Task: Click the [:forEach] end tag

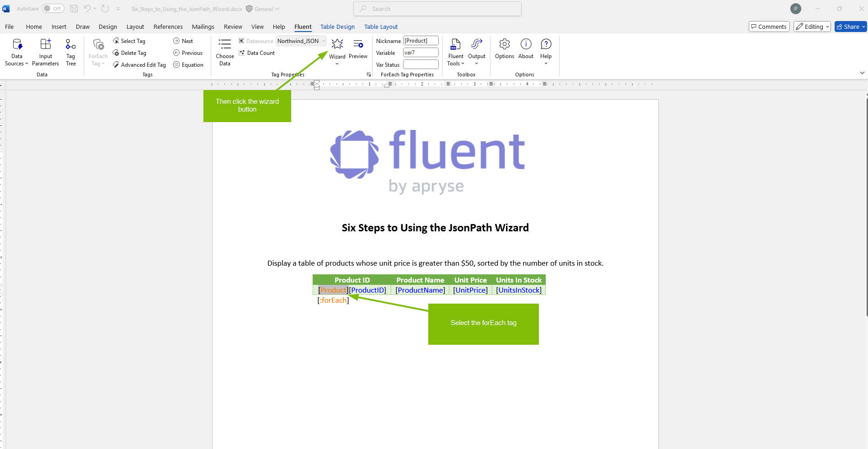Action: [333, 300]
